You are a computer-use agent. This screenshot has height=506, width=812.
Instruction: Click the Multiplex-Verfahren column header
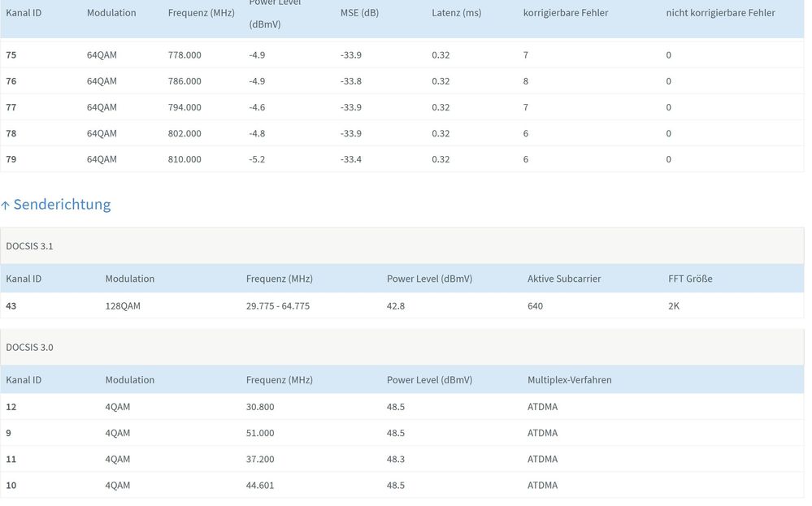click(x=569, y=379)
